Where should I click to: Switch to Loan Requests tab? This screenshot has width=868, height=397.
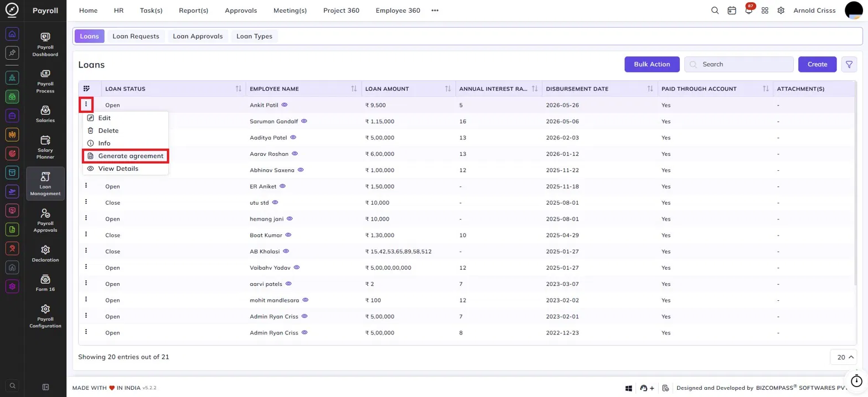click(136, 36)
